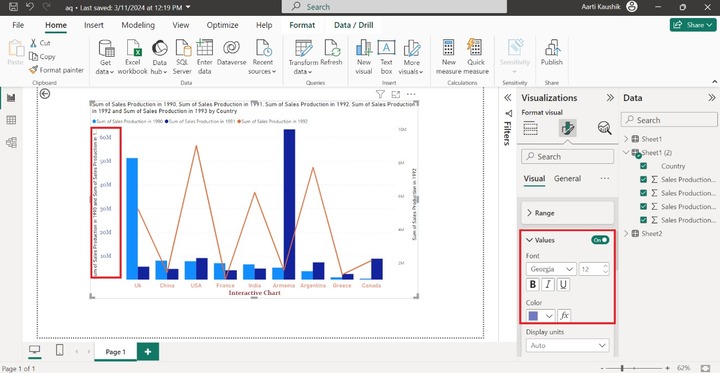Select the General tab in Format pane

click(x=567, y=179)
